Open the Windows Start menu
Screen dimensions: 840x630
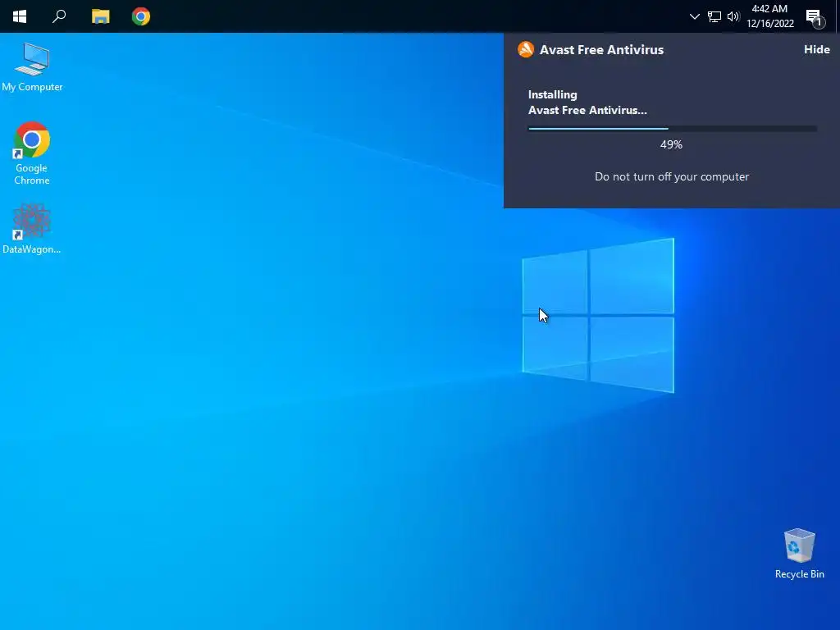(x=20, y=16)
